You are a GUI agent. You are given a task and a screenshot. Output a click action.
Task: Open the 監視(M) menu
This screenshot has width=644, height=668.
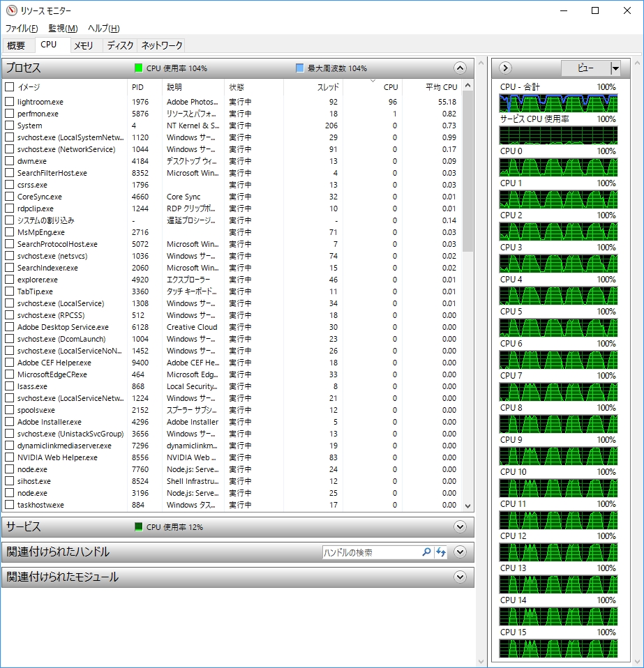pos(63,28)
